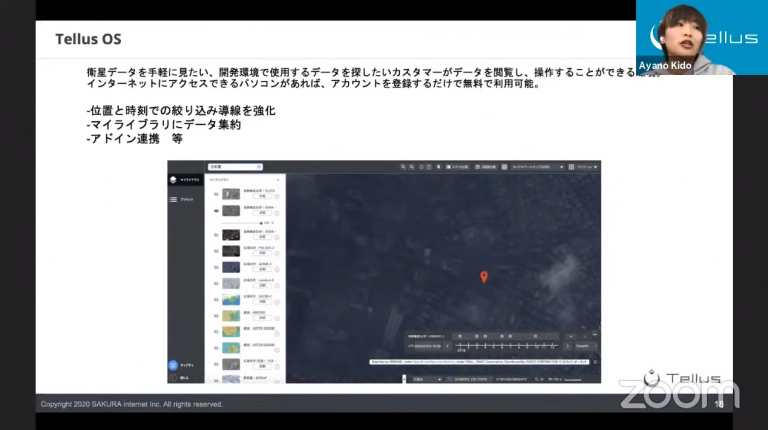This screenshot has height=430, width=768.
Task: Click the comparison button in the map toolbar
Action: point(457,167)
